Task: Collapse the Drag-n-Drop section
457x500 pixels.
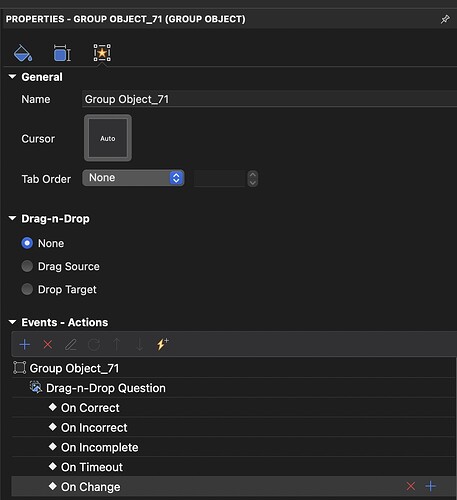Action: click(x=12, y=218)
